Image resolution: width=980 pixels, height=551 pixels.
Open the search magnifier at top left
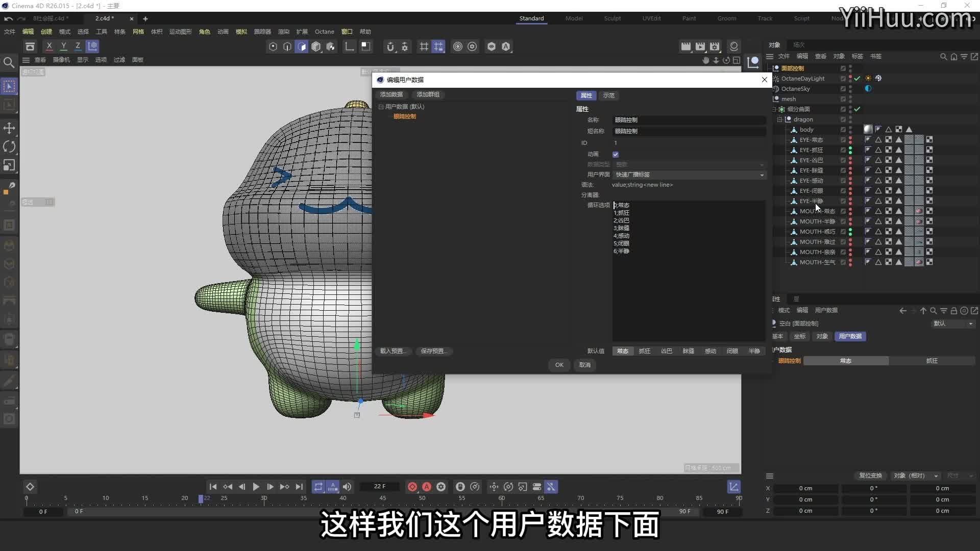[9, 62]
